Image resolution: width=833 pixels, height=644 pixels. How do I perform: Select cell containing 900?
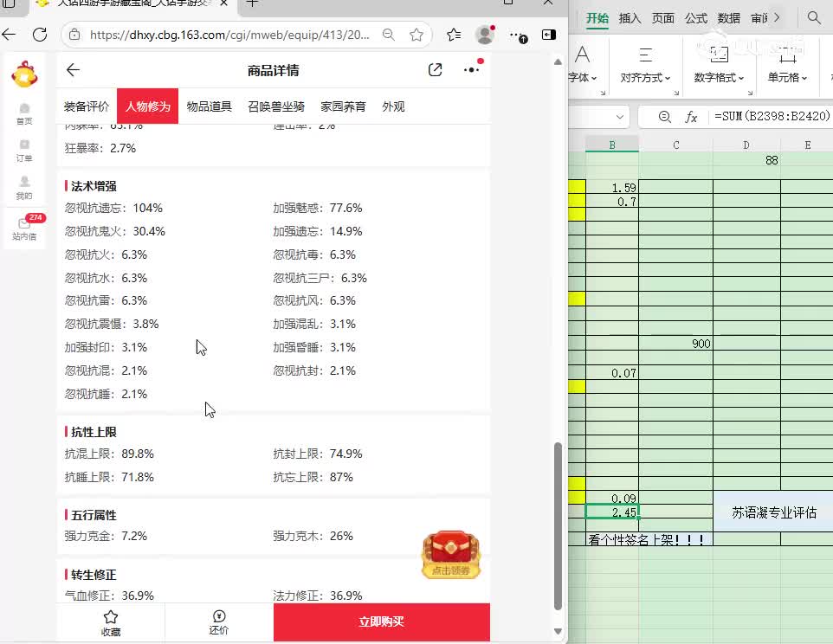click(x=675, y=344)
